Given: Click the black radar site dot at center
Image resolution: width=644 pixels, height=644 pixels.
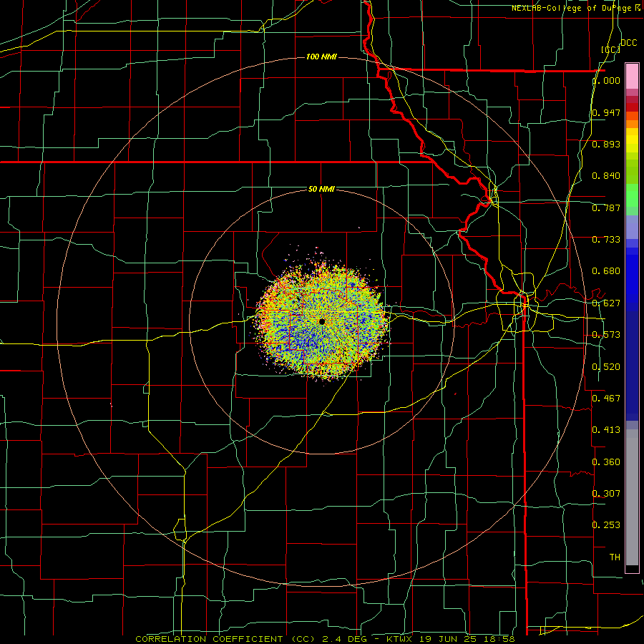Looking at the screenshot, I should coord(322,321).
